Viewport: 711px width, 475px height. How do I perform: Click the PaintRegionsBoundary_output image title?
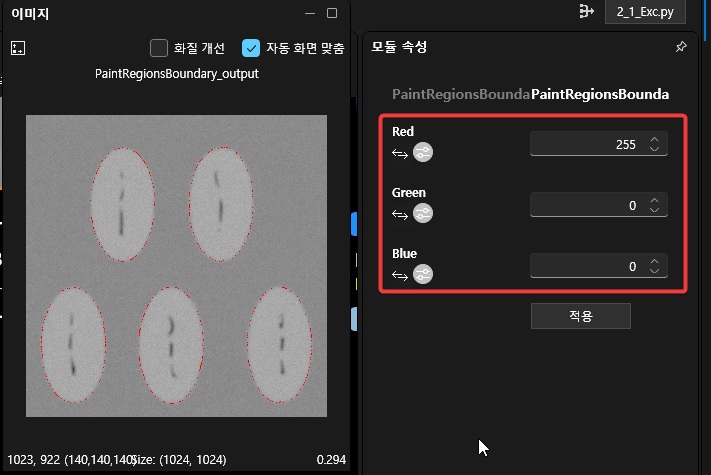tap(177, 74)
